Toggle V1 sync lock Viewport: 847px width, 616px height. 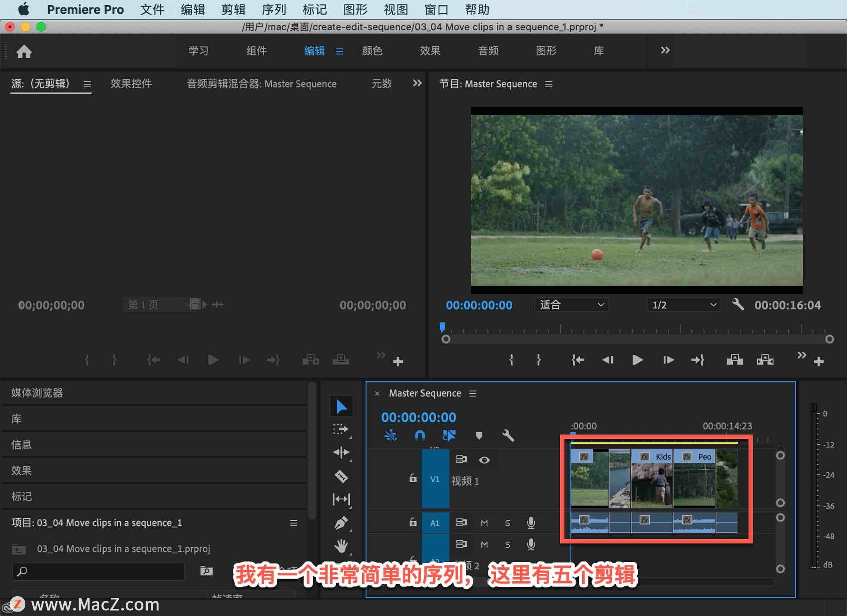[x=461, y=459]
